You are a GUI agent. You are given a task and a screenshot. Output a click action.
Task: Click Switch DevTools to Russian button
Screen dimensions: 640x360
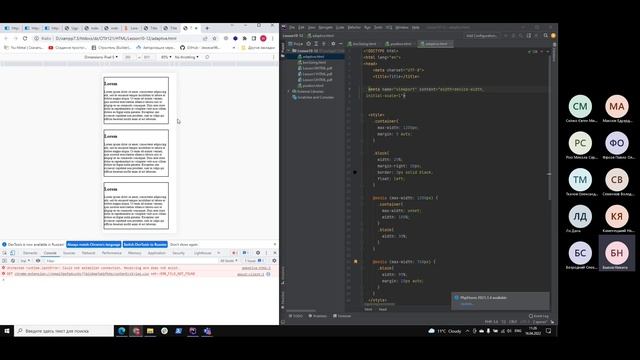coord(145,244)
